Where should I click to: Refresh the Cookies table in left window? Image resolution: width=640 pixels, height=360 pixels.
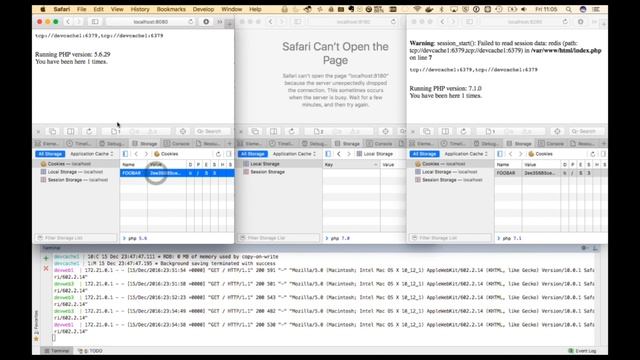(x=218, y=154)
